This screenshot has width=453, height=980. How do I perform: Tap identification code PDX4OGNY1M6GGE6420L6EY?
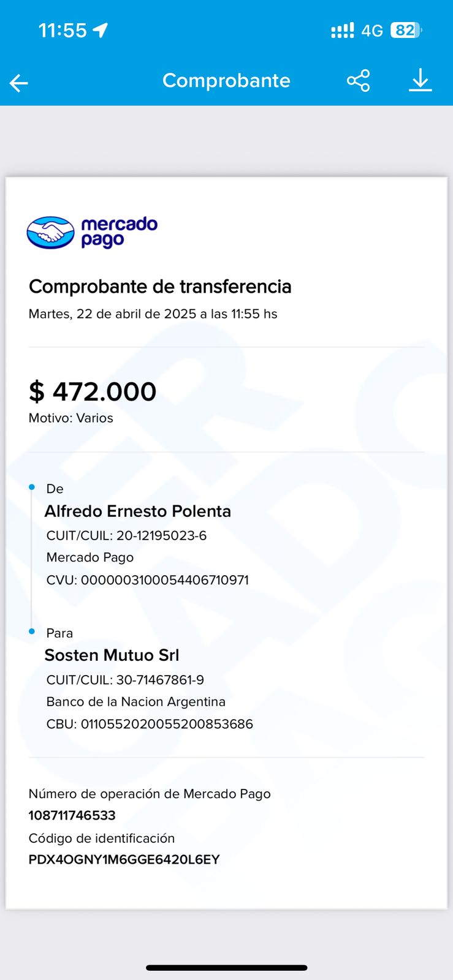[x=124, y=859]
